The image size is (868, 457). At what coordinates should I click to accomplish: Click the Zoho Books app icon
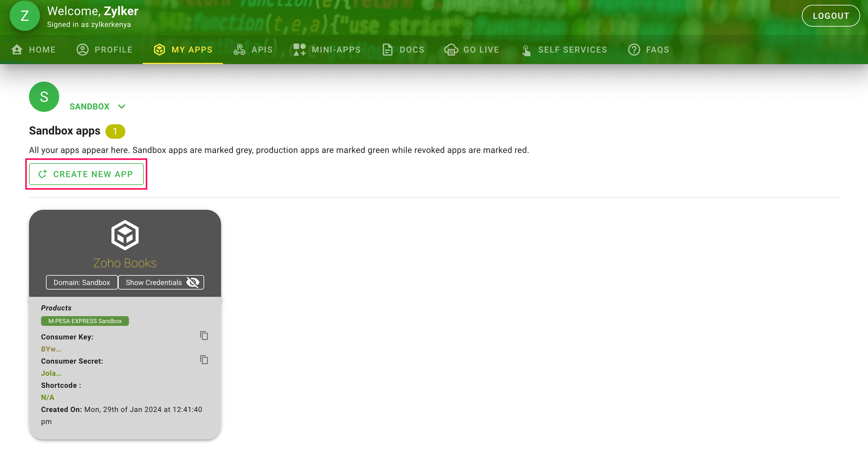125,234
